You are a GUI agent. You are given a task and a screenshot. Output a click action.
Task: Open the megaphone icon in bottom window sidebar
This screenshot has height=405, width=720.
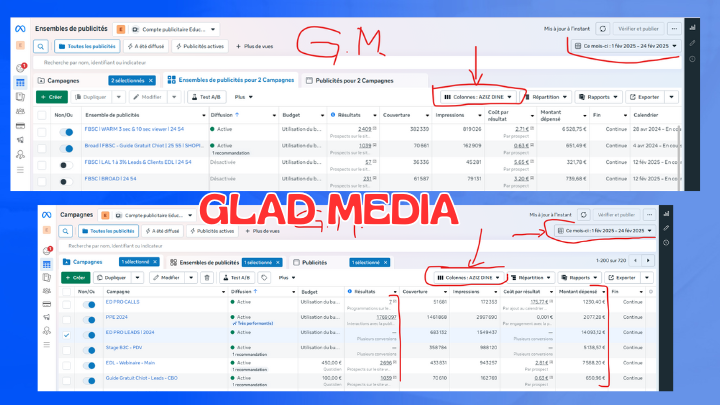pos(46,317)
